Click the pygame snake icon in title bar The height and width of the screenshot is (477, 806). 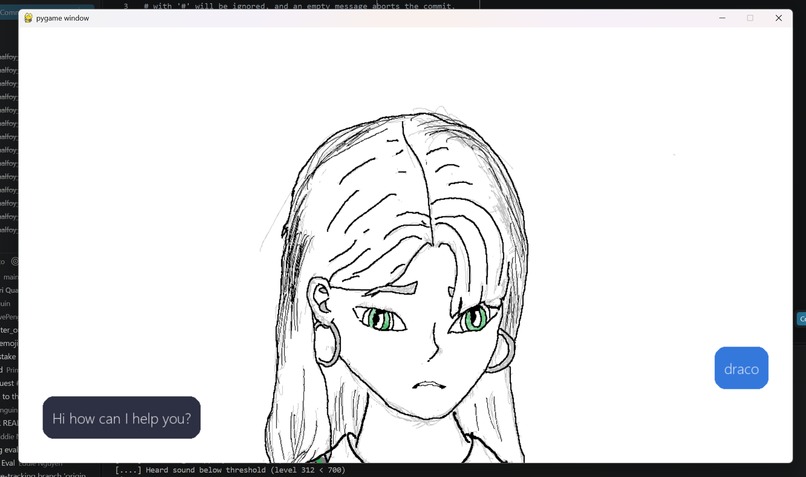click(28, 18)
